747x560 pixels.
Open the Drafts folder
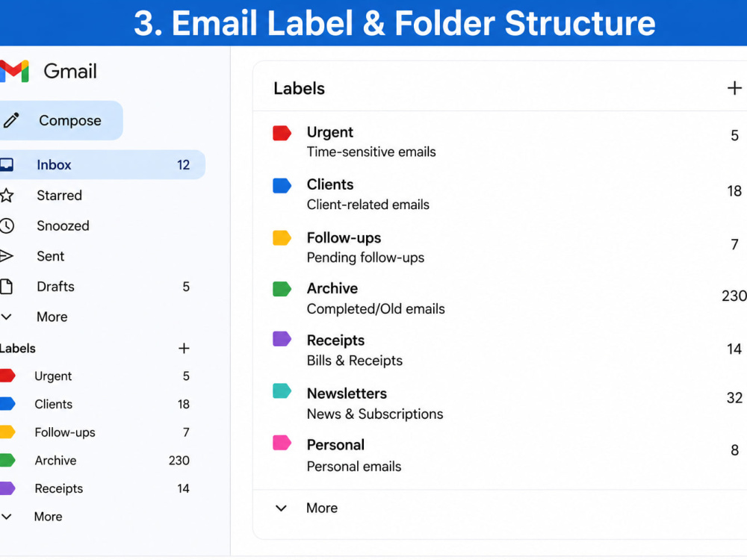pos(102,287)
